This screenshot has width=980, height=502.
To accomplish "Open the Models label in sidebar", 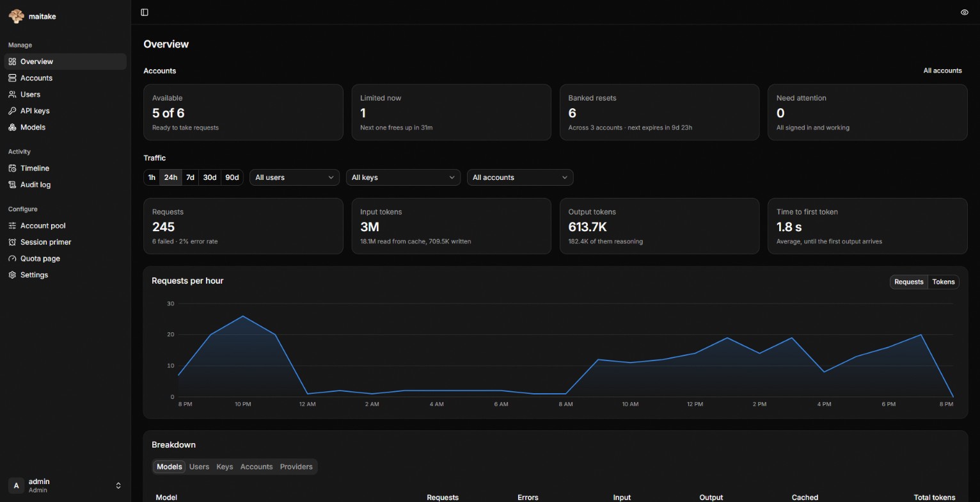I will (x=33, y=127).
